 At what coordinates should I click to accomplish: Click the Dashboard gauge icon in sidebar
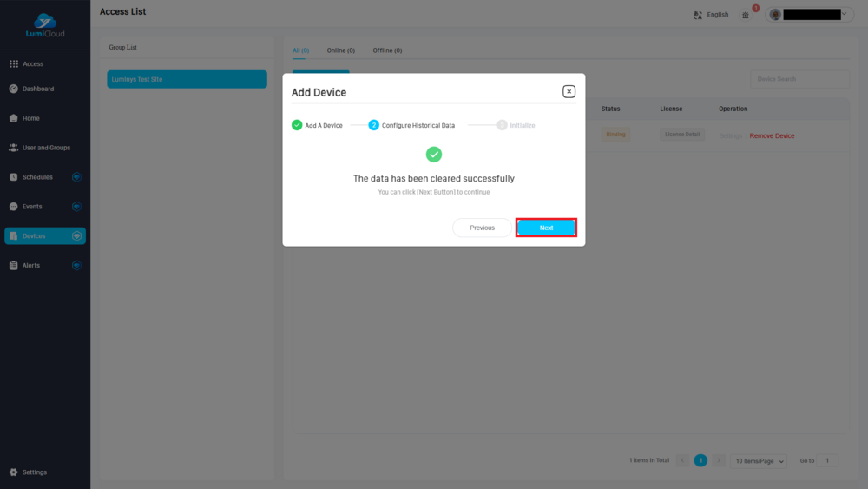pyautogui.click(x=14, y=89)
